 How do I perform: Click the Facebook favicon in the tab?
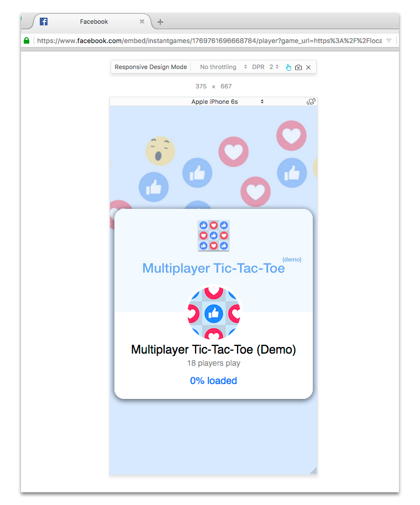click(44, 22)
